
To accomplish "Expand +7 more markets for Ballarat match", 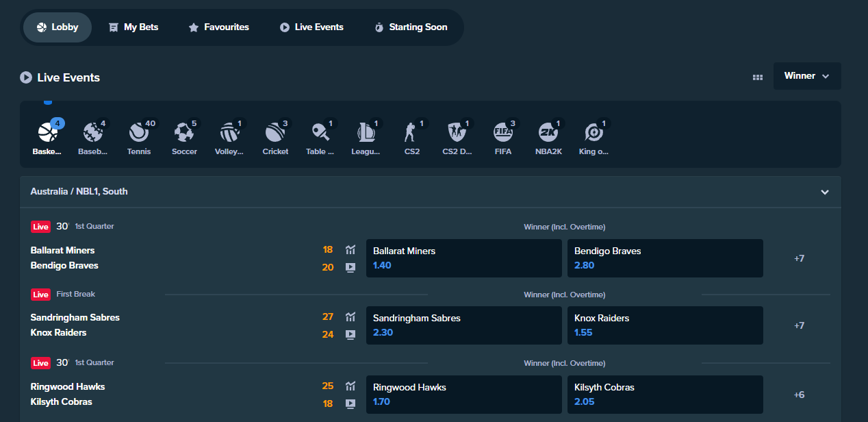I will coord(799,258).
